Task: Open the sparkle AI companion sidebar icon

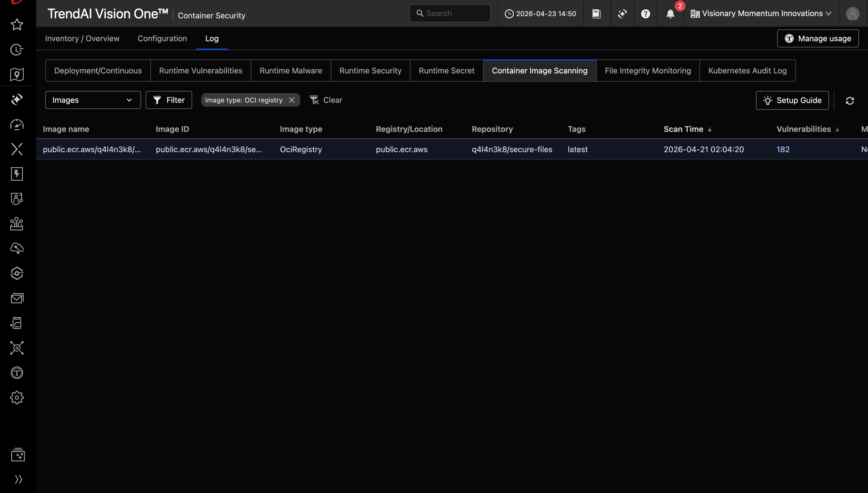Action: click(x=17, y=100)
